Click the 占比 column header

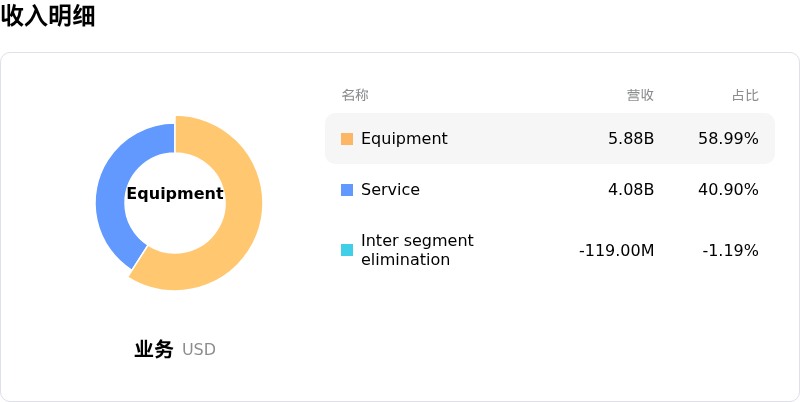click(x=745, y=95)
